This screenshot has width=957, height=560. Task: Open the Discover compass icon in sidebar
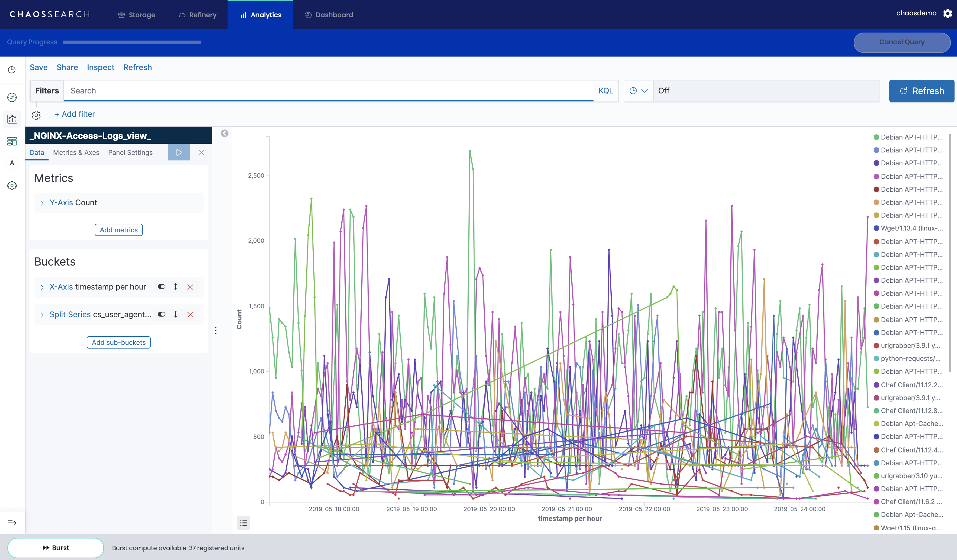(12, 97)
